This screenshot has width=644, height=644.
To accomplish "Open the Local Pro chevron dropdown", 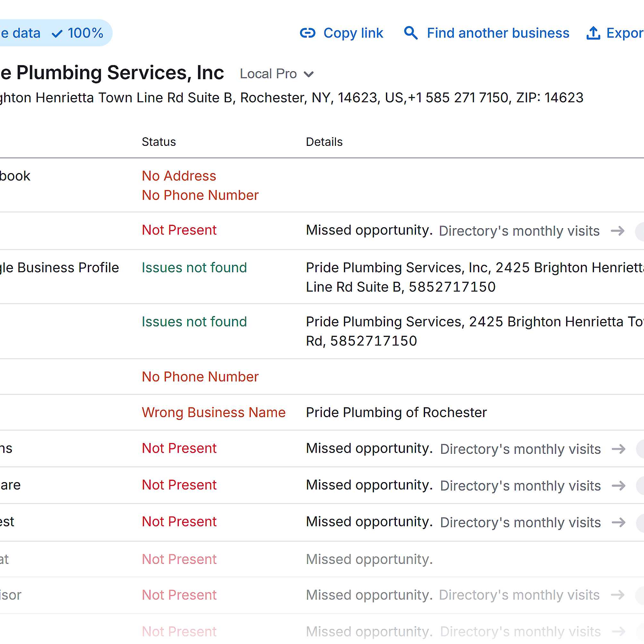I will coord(309,74).
